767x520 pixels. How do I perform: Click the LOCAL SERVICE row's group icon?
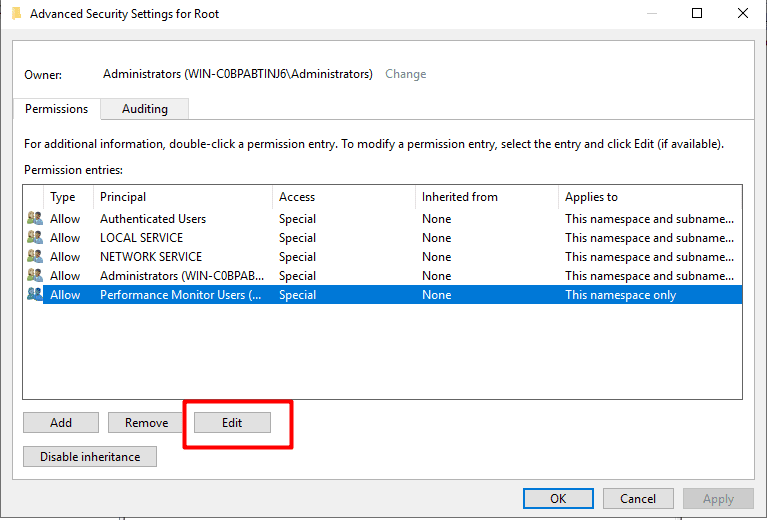click(35, 237)
